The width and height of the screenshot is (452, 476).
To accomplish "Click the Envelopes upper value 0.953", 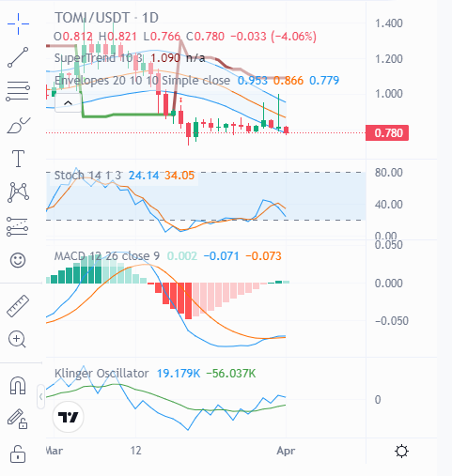I will (253, 81).
